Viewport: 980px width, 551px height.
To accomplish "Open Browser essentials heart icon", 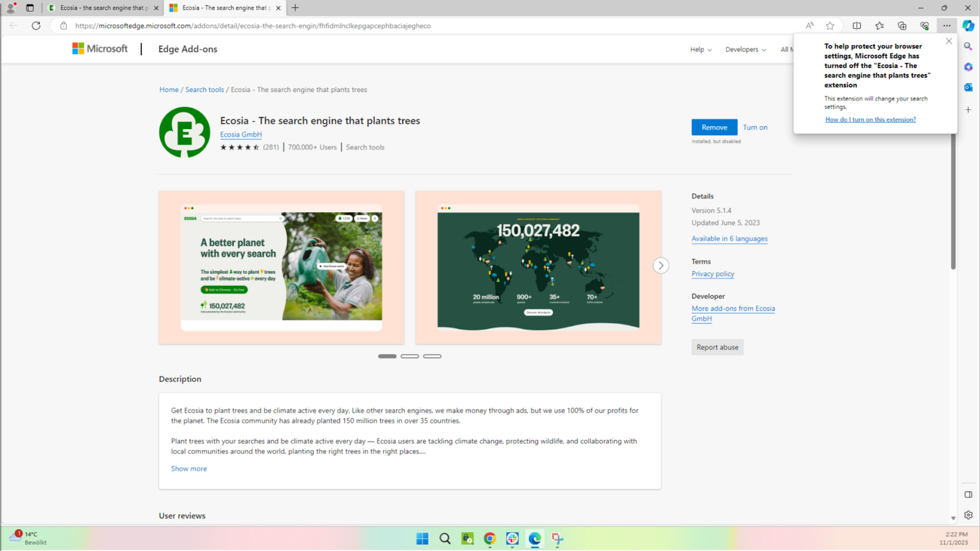I will [924, 26].
